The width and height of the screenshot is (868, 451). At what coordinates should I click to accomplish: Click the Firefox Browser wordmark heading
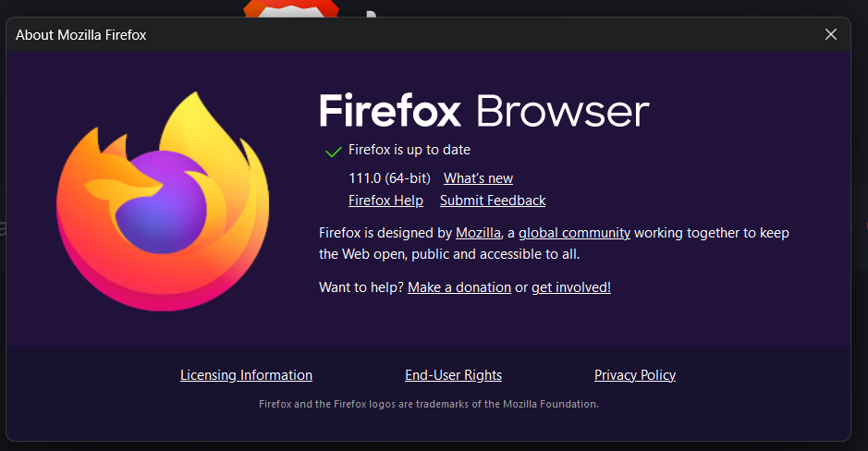click(483, 112)
